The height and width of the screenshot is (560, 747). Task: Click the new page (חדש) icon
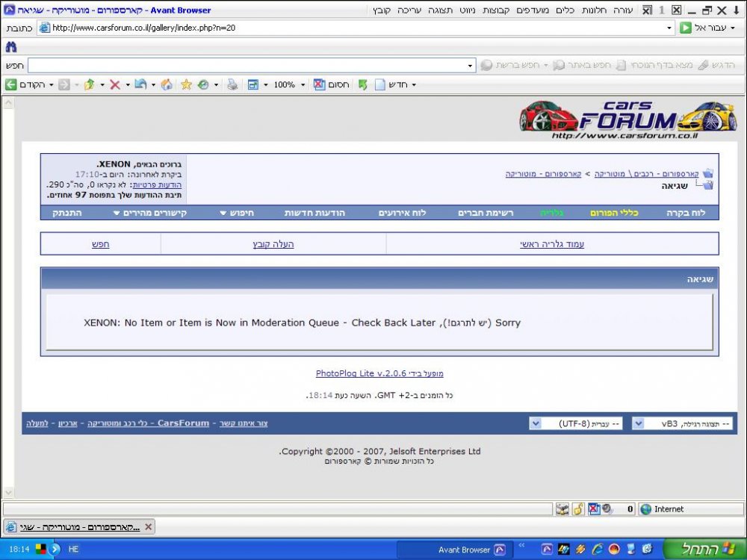coord(379,85)
